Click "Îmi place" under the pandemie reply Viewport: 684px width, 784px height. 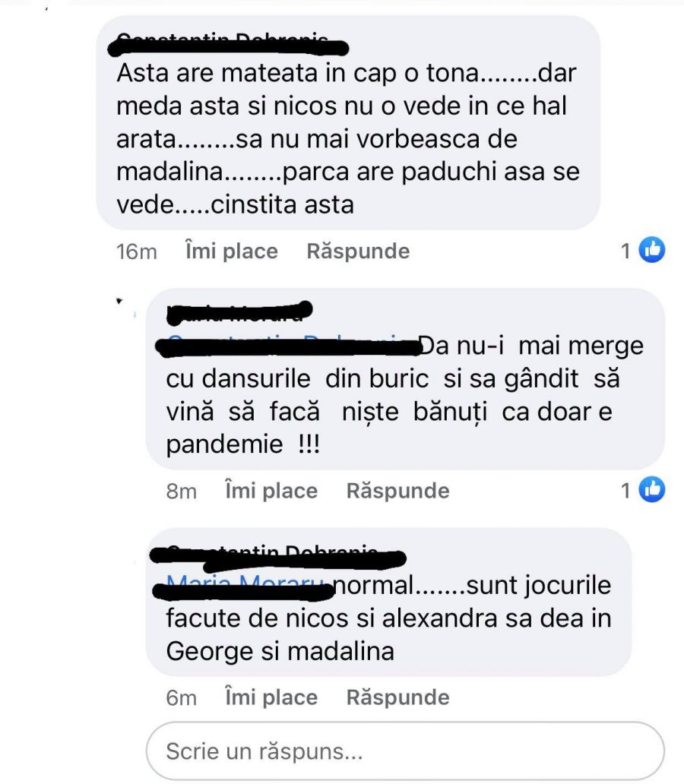click(x=271, y=491)
